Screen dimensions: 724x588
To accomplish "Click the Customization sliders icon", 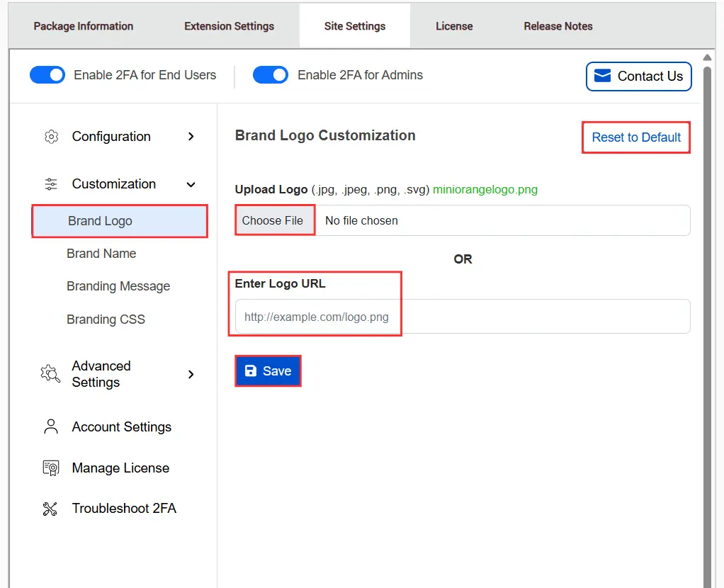I will point(51,184).
